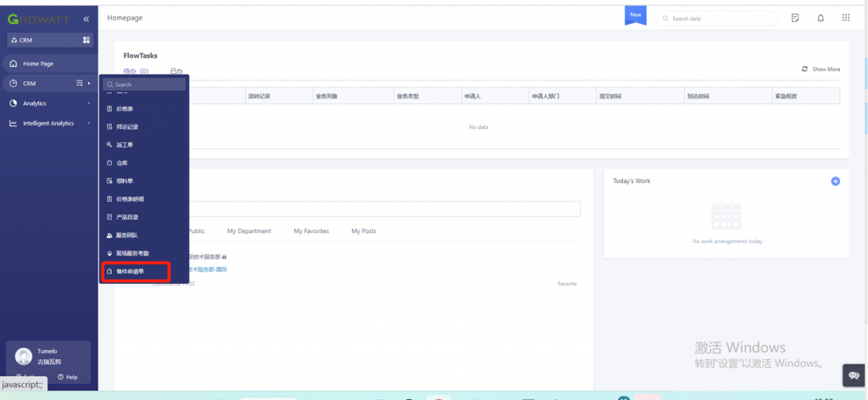The height and width of the screenshot is (400, 868).
Task: Open the chat bubble widget
Action: click(854, 375)
